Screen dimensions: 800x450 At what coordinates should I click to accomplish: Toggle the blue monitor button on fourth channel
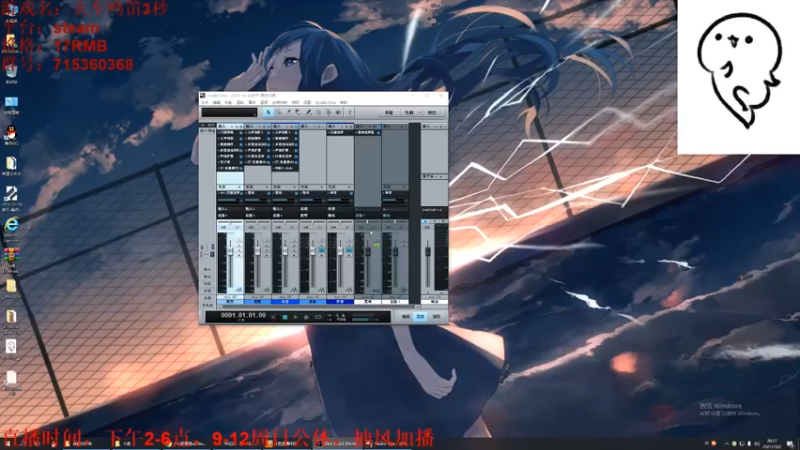coord(321,250)
